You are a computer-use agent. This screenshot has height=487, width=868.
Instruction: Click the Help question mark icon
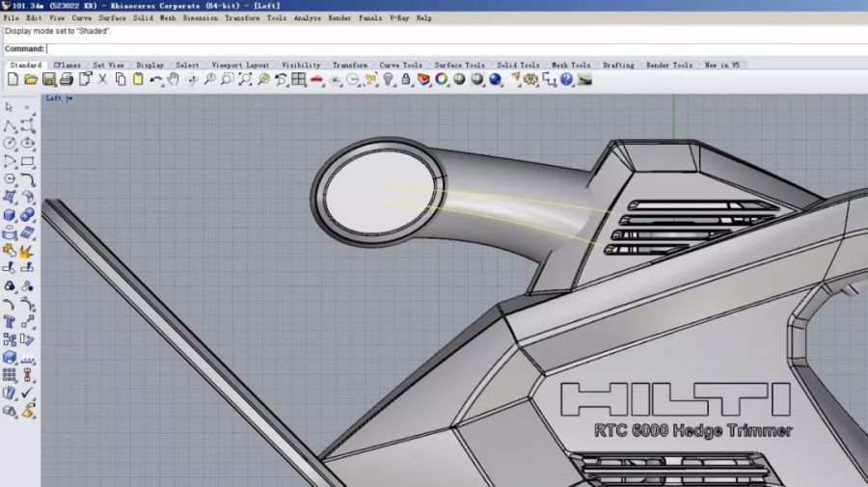[567, 80]
